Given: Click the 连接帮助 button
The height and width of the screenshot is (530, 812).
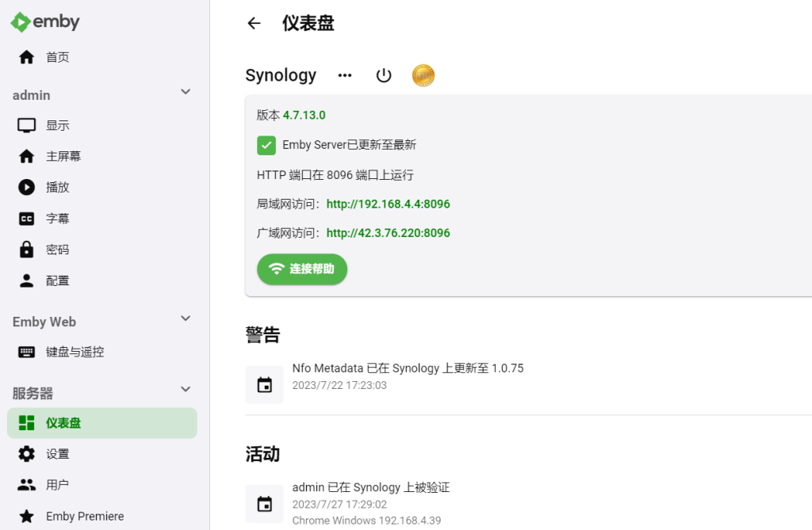Looking at the screenshot, I should point(302,269).
